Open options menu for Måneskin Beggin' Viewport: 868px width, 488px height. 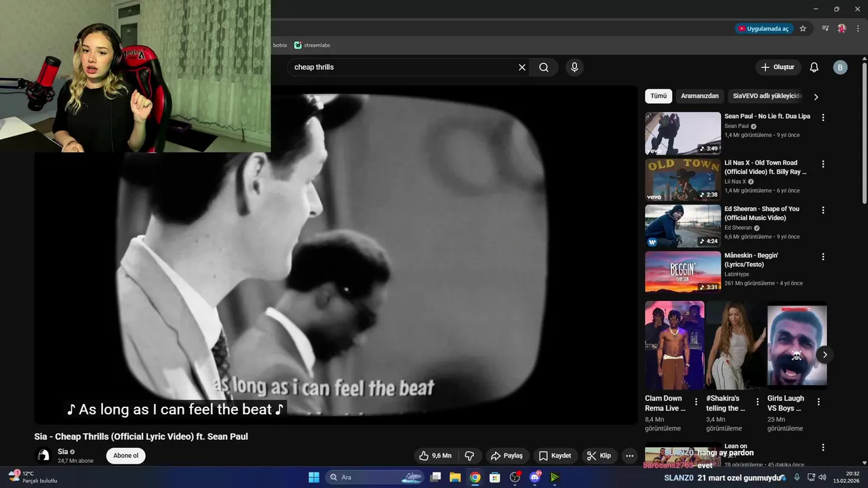[x=823, y=257]
